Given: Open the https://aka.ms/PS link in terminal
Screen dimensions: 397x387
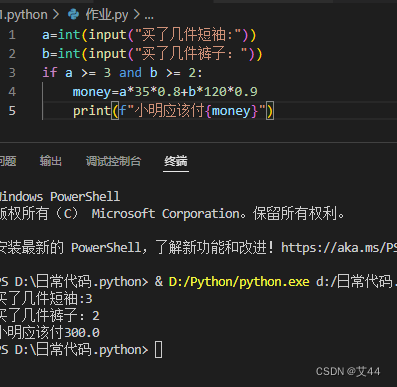Looking at the screenshot, I should (339, 248).
